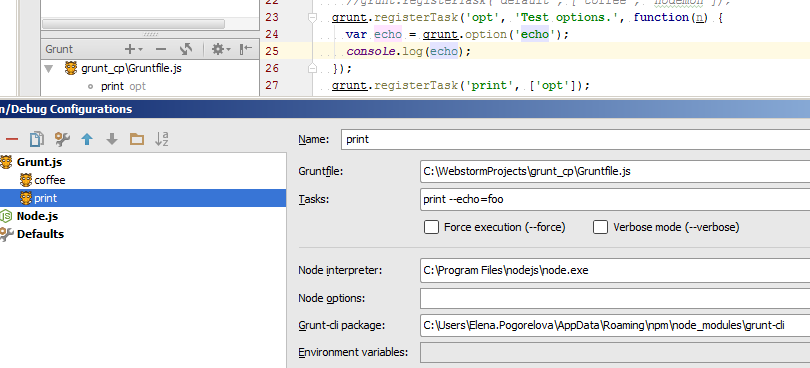This screenshot has width=810, height=368.
Task: Copy the configuration with the copy icon
Action: coord(37,139)
